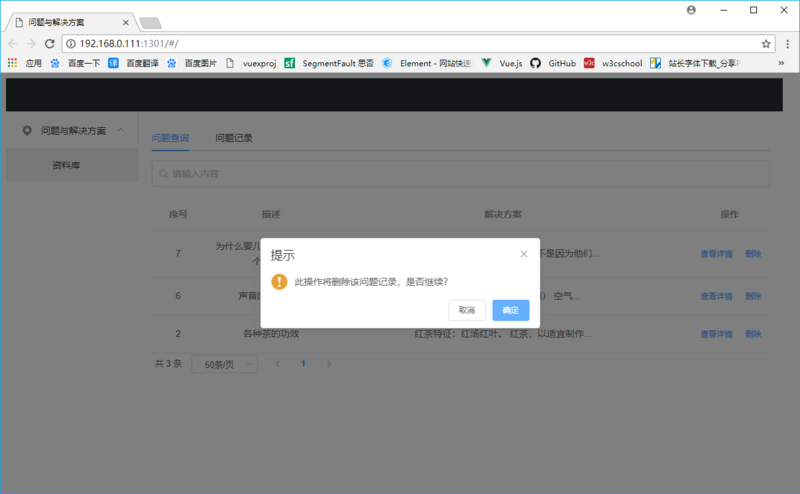The image size is (800, 494).
Task: Click the 红茶特征 solution text
Action: [x=503, y=334]
